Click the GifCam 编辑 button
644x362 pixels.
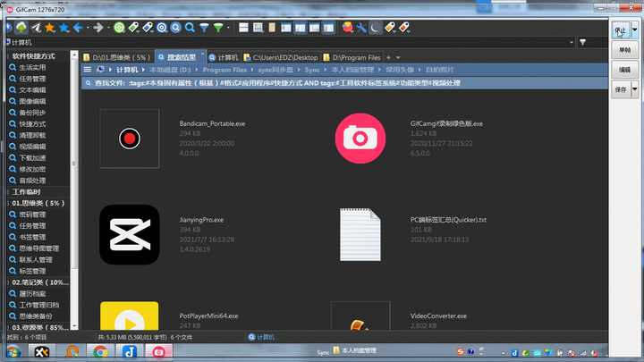click(x=624, y=70)
